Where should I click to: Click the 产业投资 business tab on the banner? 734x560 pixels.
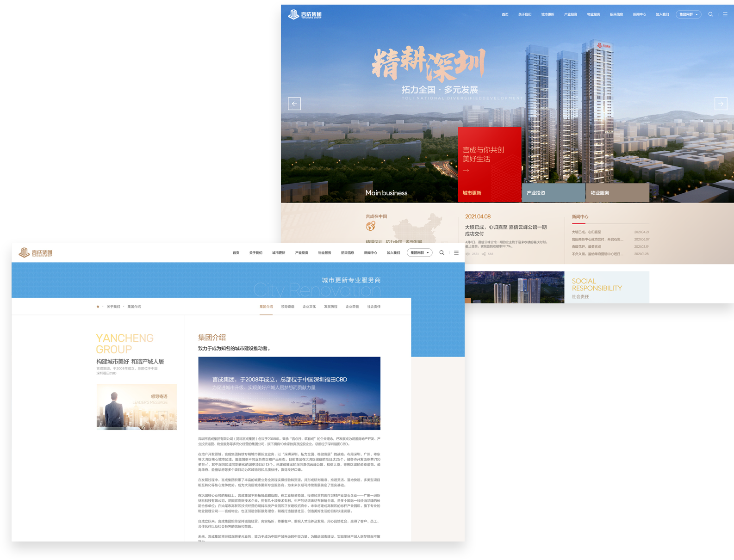[554, 193]
